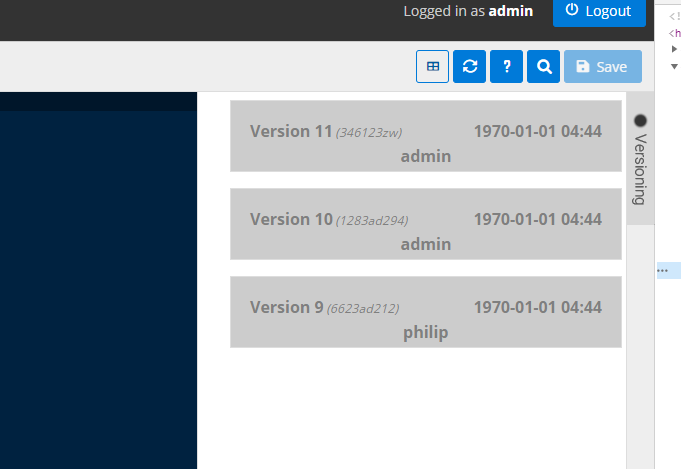Select the Version 11 entry
Viewport: 681px width, 469px height.
[x=425, y=136]
